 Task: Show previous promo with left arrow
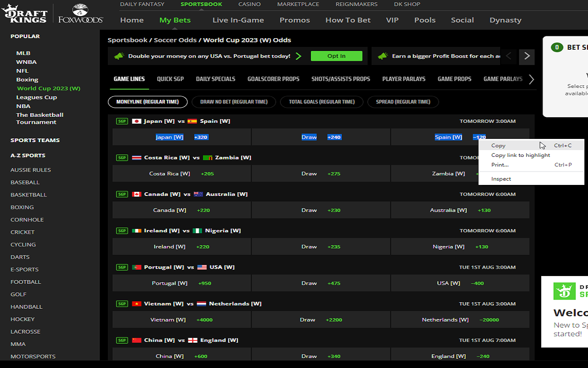click(x=509, y=56)
